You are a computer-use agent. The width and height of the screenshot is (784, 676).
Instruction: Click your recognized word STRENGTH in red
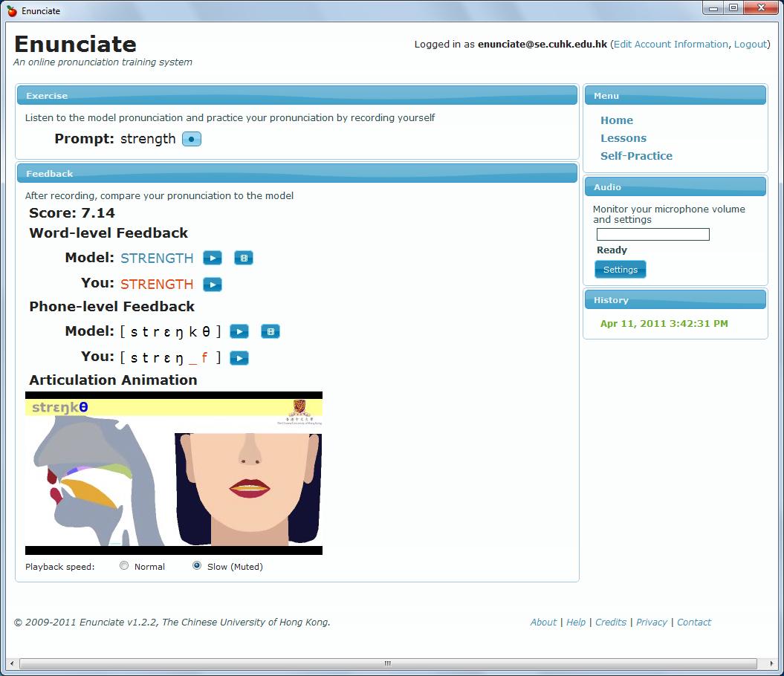[157, 284]
